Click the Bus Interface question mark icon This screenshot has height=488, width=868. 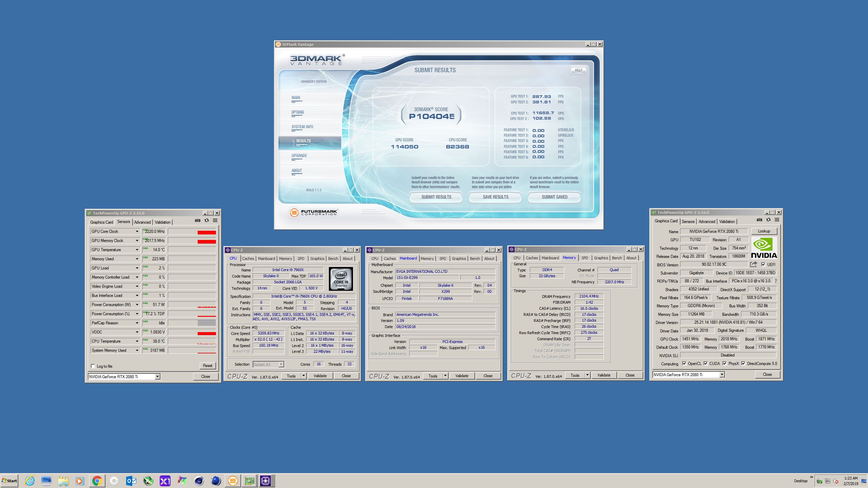click(775, 281)
